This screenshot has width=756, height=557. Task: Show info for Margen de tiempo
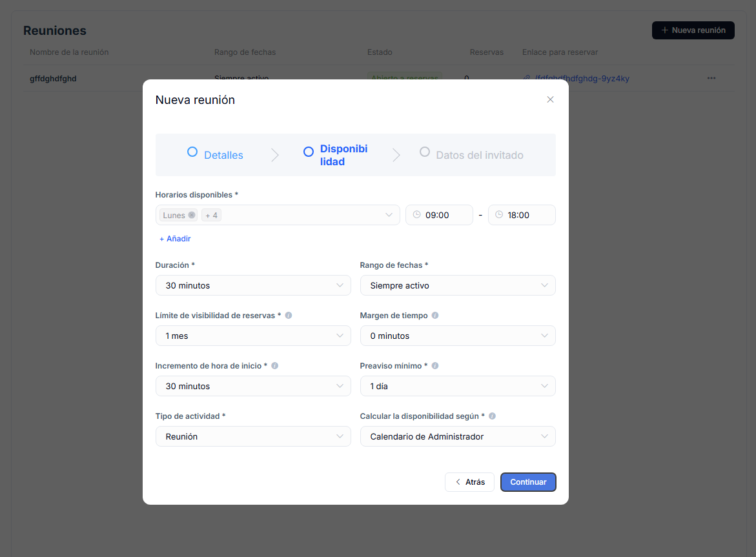(x=435, y=315)
